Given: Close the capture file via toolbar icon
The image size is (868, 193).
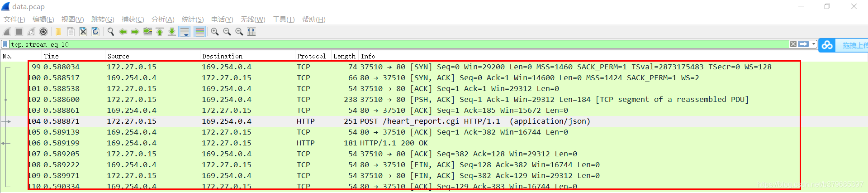Looking at the screenshot, I should click(83, 32).
